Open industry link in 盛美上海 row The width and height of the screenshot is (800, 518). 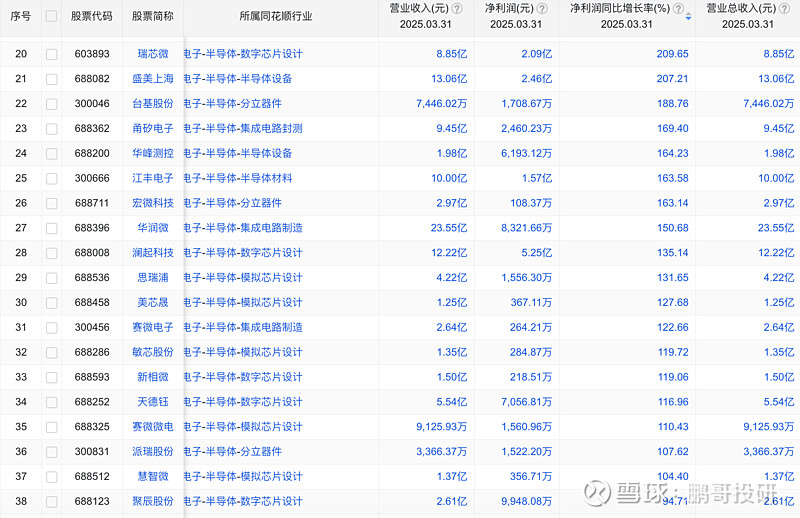pos(238,79)
